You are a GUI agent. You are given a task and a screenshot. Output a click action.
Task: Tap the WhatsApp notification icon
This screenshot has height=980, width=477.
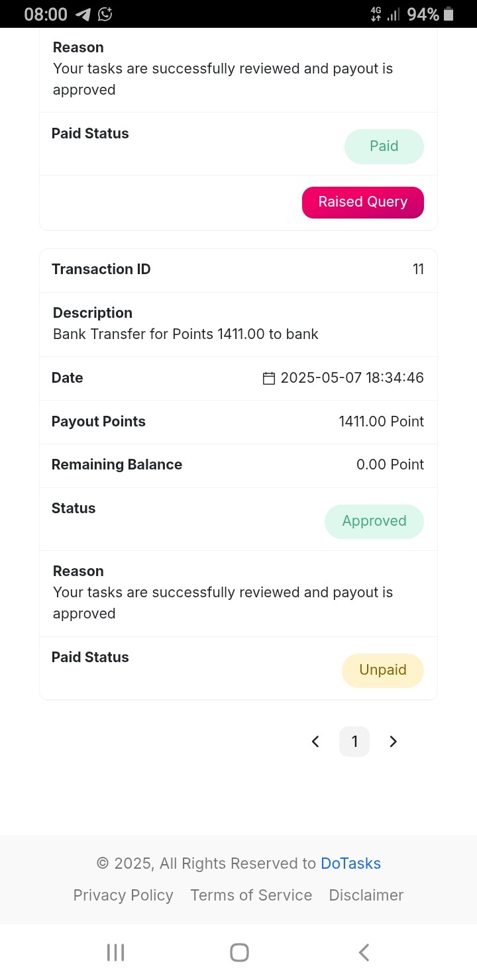click(105, 14)
